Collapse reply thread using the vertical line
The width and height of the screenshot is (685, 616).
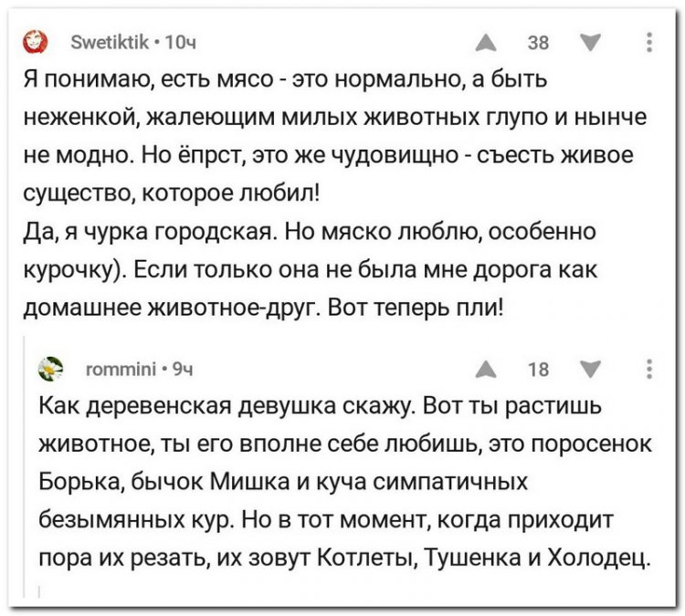point(24,466)
